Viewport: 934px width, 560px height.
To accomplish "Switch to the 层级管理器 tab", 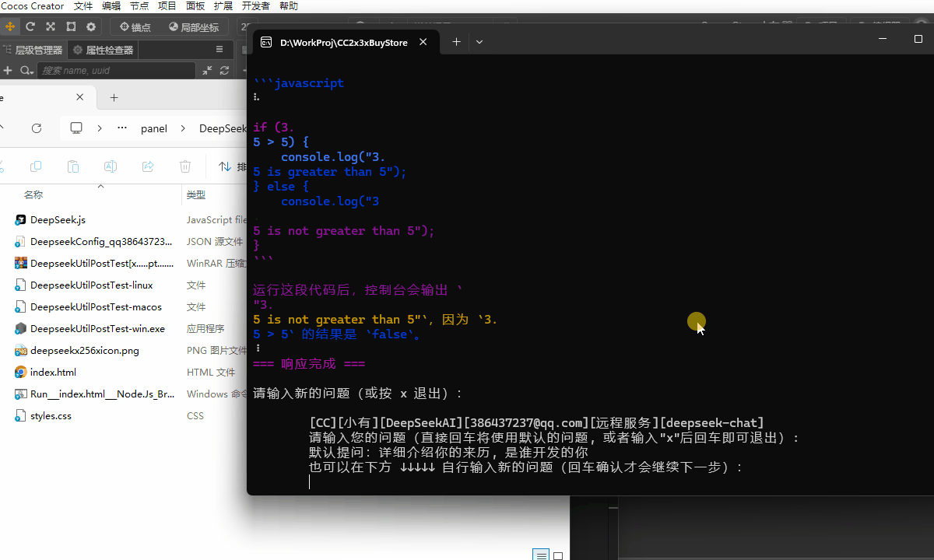I will [x=33, y=50].
